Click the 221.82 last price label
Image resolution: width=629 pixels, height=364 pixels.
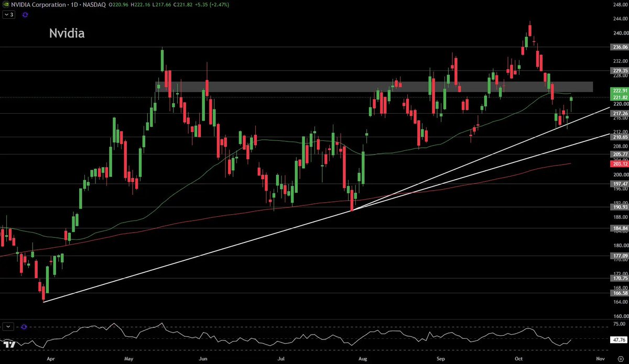click(x=620, y=97)
